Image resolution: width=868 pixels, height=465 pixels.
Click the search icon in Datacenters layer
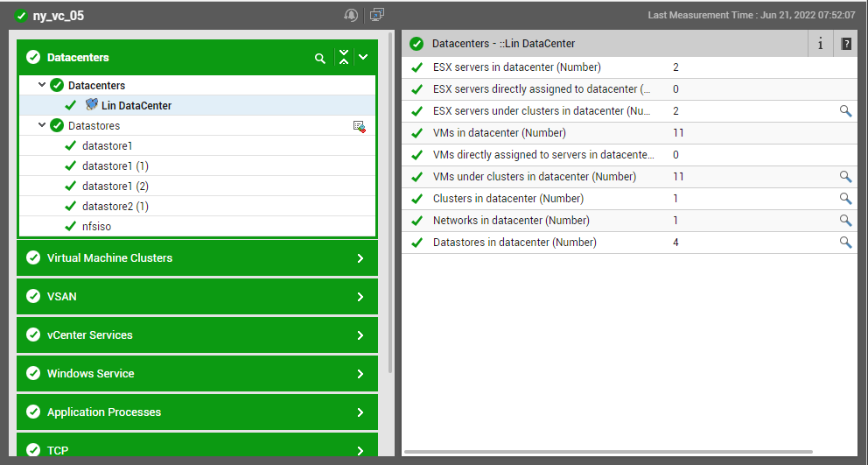320,58
